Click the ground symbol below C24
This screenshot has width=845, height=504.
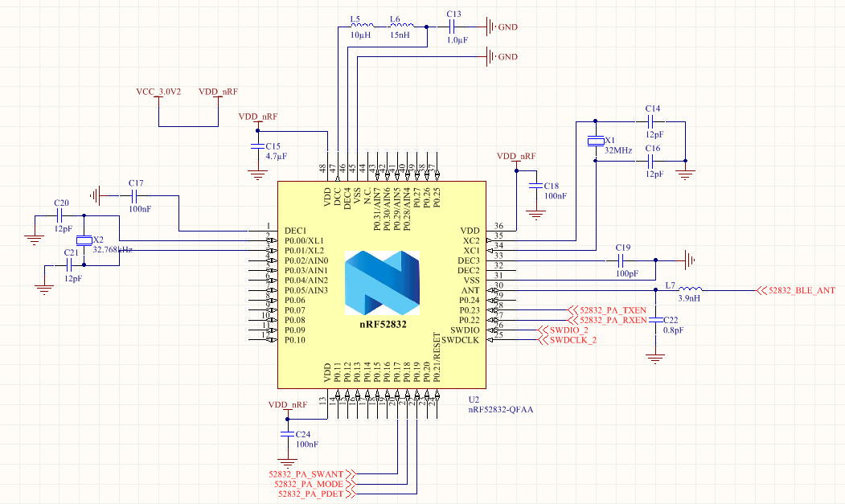287,462
